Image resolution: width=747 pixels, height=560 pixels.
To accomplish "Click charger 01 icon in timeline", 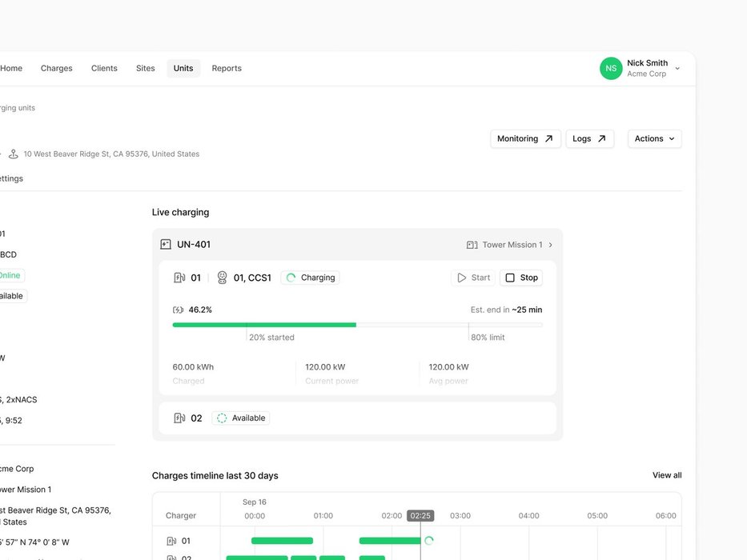I will (171, 541).
